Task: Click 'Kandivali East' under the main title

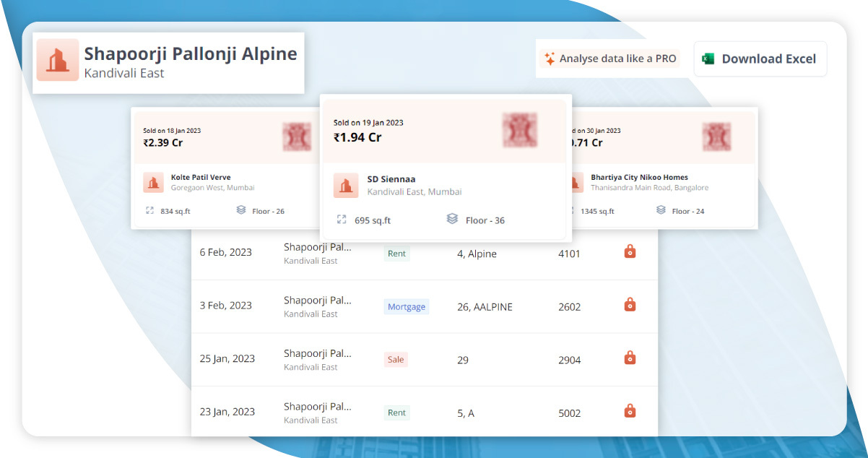Action: click(x=124, y=73)
